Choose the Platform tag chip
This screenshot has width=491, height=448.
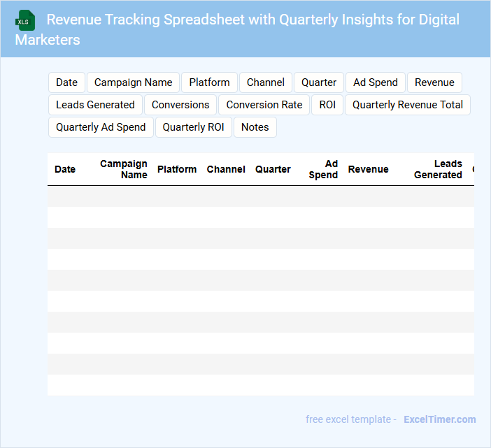tap(209, 82)
